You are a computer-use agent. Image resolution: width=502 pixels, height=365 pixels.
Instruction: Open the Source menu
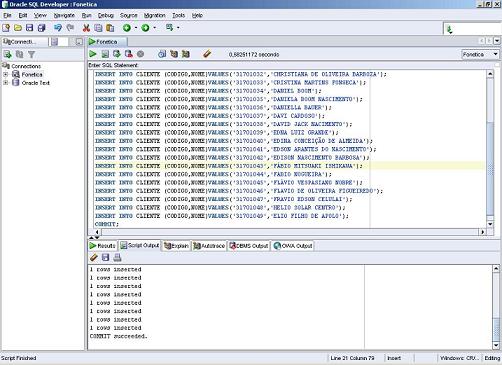[x=129, y=15]
